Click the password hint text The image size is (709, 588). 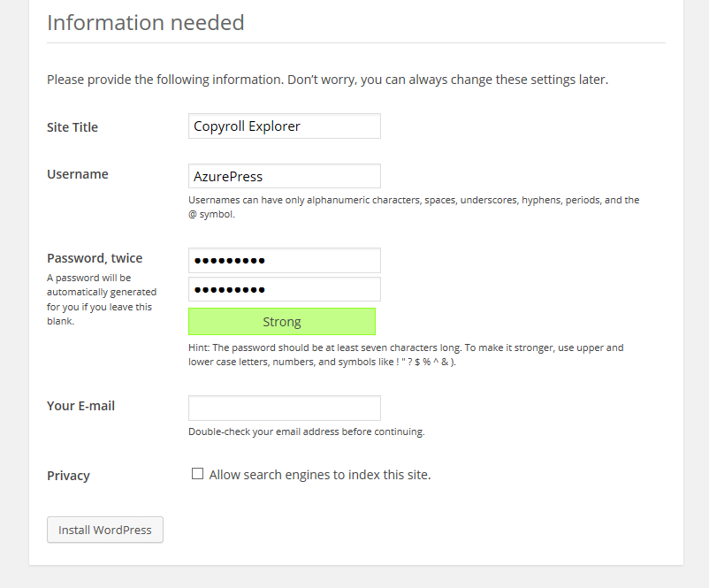[x=406, y=355]
